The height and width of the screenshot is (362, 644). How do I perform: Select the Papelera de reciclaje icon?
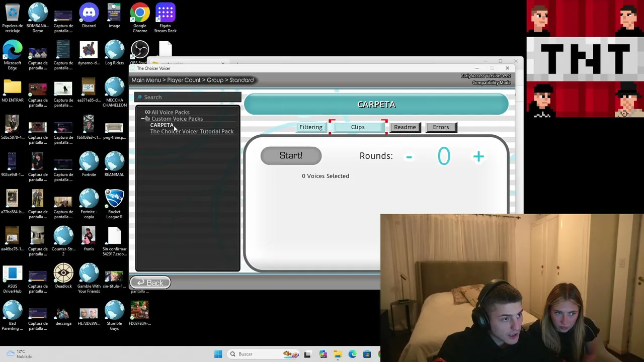click(13, 18)
